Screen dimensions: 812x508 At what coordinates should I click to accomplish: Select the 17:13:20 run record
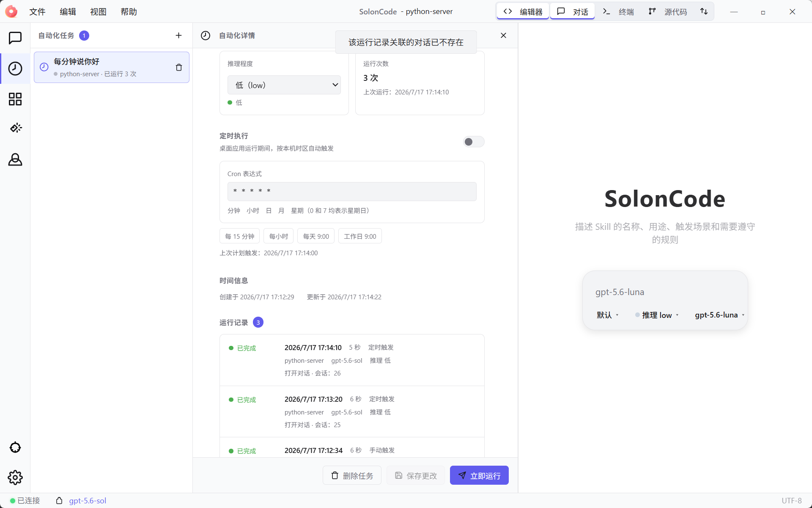pos(352,411)
